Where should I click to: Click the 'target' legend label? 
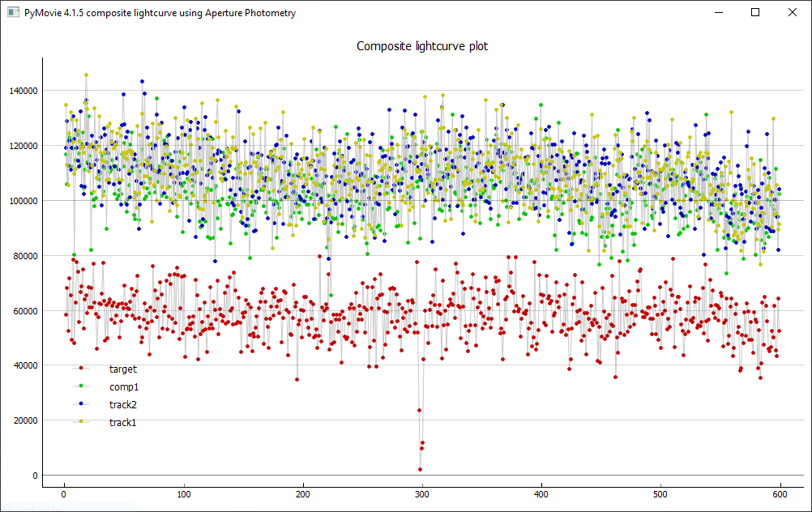(122, 369)
